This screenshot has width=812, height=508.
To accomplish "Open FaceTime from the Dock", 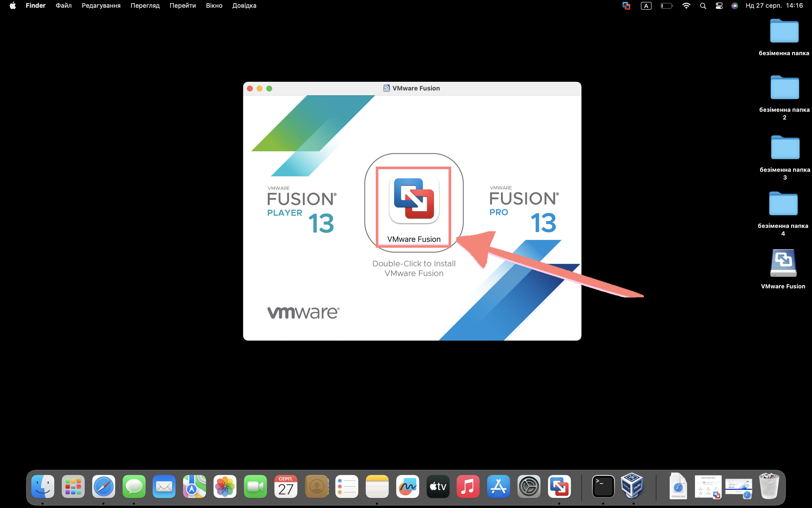I will [255, 486].
